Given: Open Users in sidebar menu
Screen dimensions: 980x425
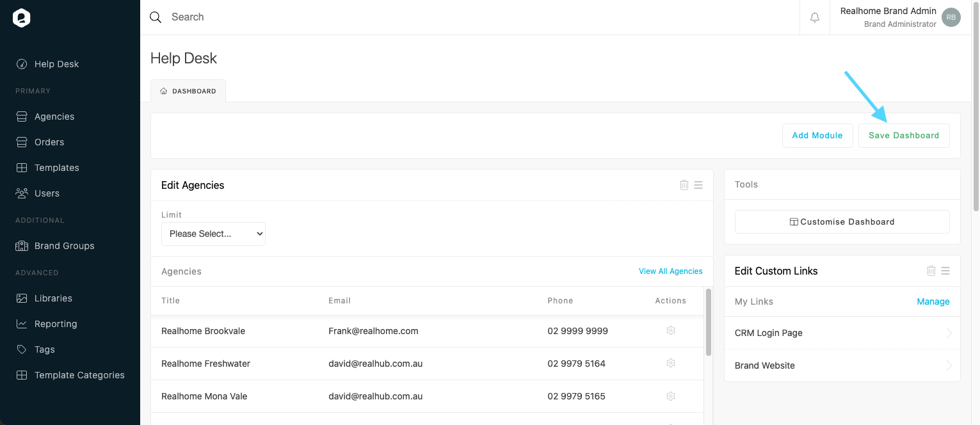Looking at the screenshot, I should tap(47, 193).
